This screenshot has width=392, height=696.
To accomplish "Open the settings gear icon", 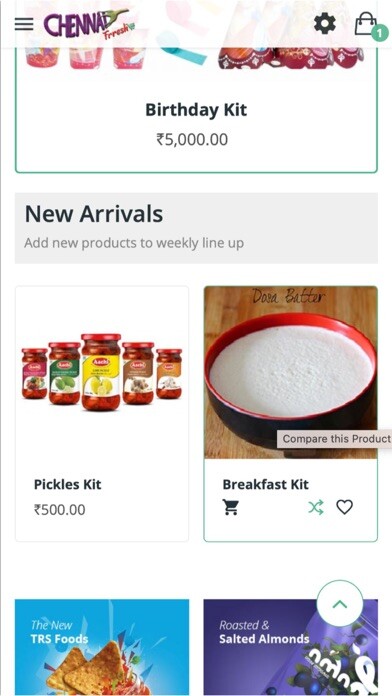I will pos(325,24).
